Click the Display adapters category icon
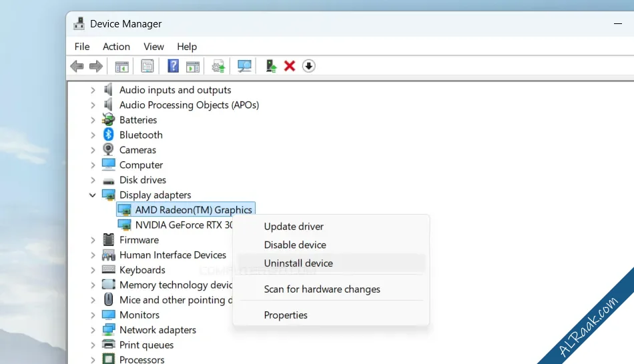Image resolution: width=634 pixels, height=364 pixels. (108, 195)
